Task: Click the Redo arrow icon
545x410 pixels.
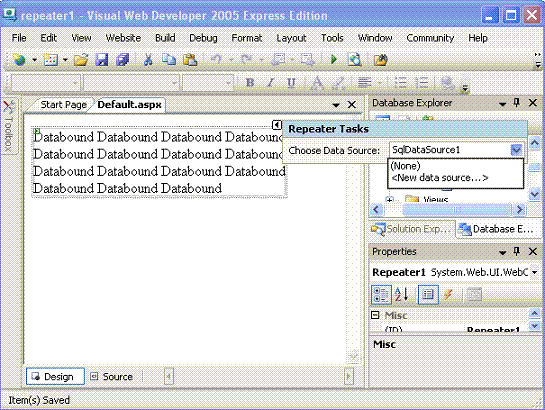Action: click(247, 60)
